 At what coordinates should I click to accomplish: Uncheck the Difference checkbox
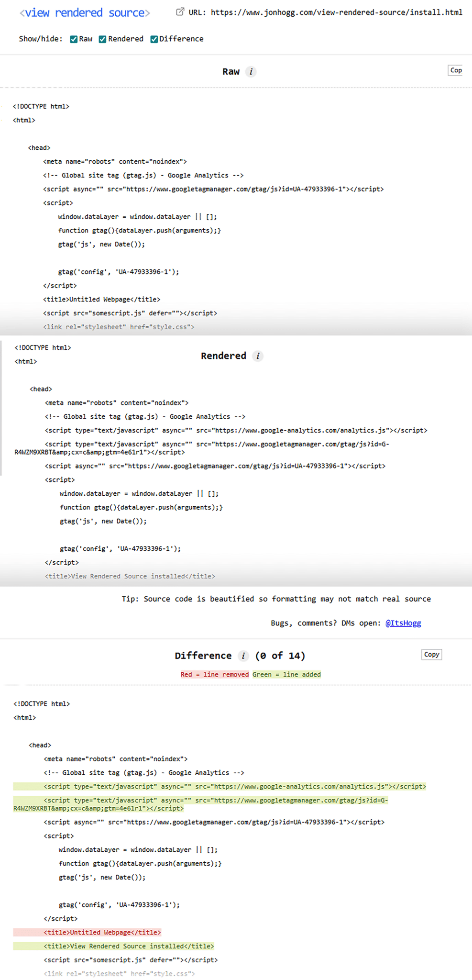pos(154,39)
